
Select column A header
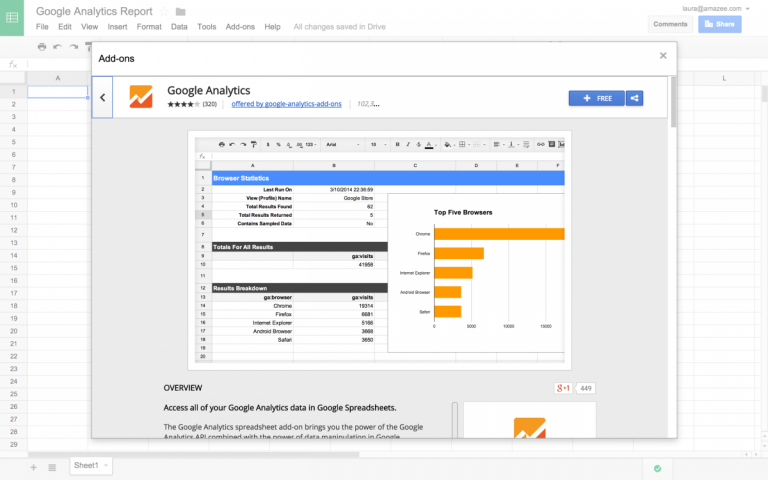click(58, 78)
